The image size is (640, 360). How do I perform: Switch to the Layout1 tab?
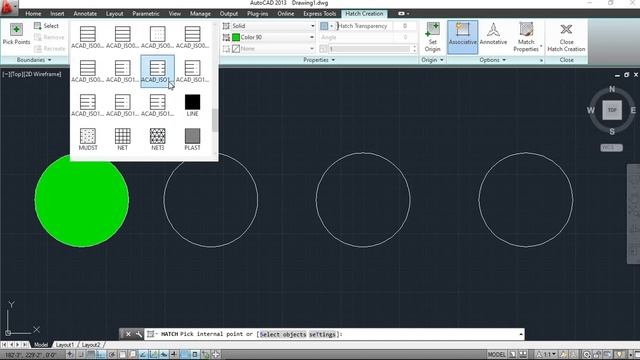click(64, 345)
